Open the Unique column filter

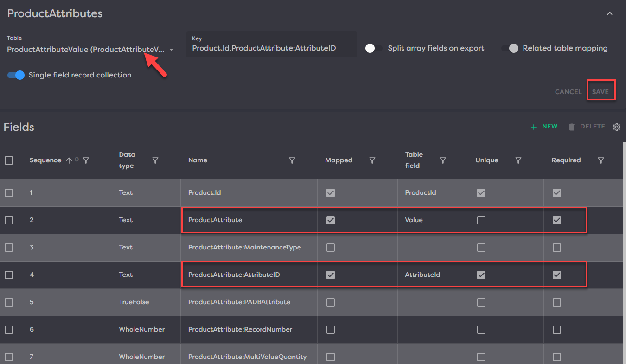click(x=518, y=160)
